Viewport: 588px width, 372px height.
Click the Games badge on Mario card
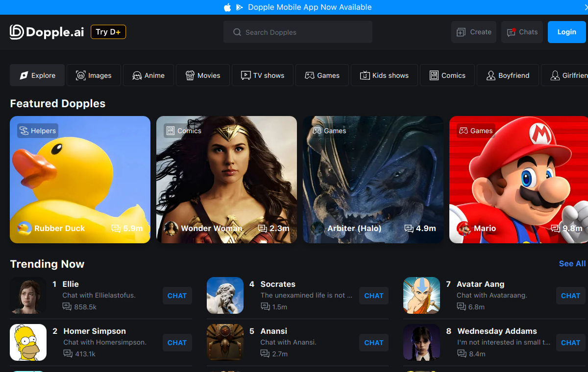point(475,131)
